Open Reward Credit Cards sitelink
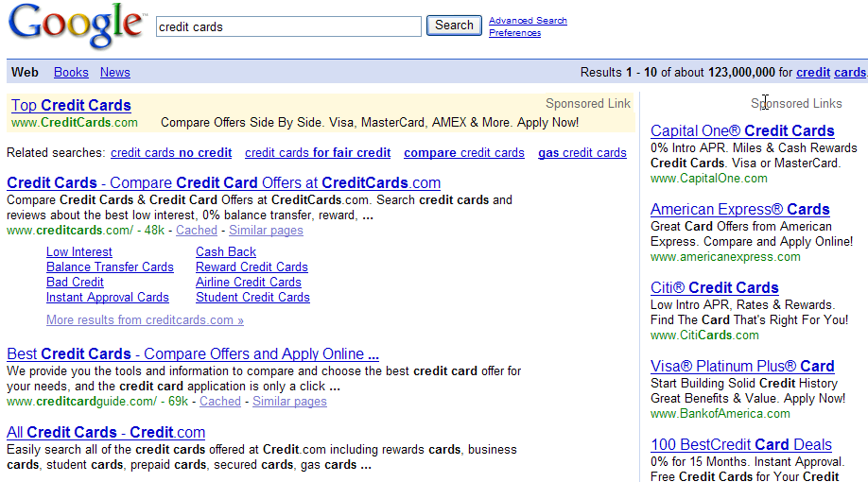 [252, 267]
